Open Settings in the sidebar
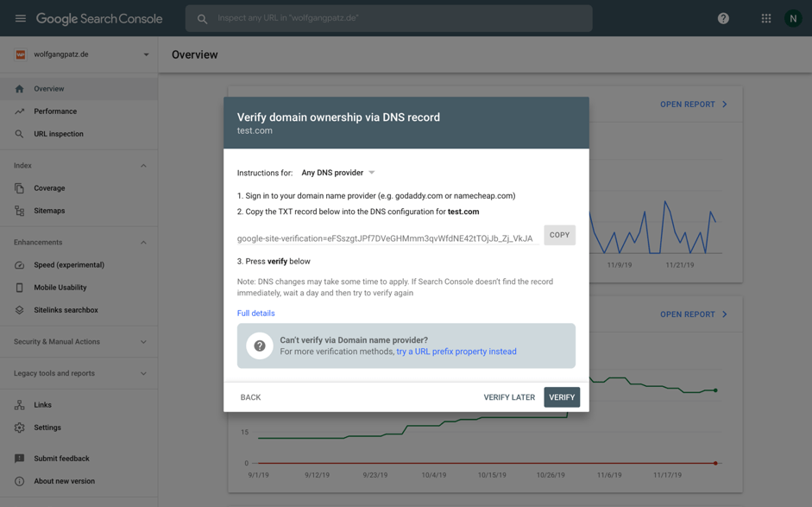812x507 pixels. (79, 428)
